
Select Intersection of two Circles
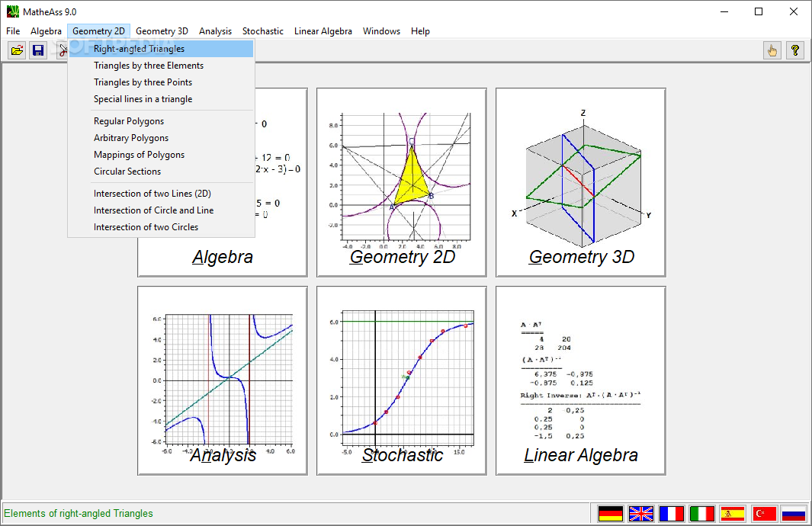click(161, 227)
